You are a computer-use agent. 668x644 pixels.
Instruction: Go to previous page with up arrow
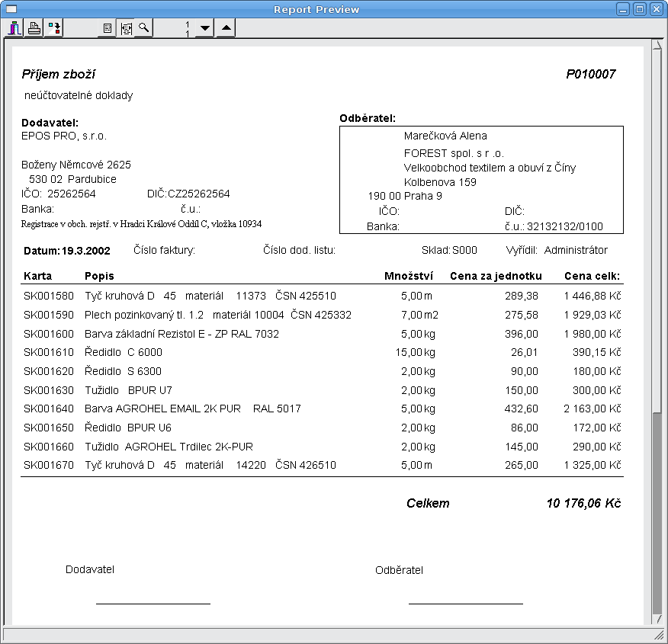click(225, 28)
